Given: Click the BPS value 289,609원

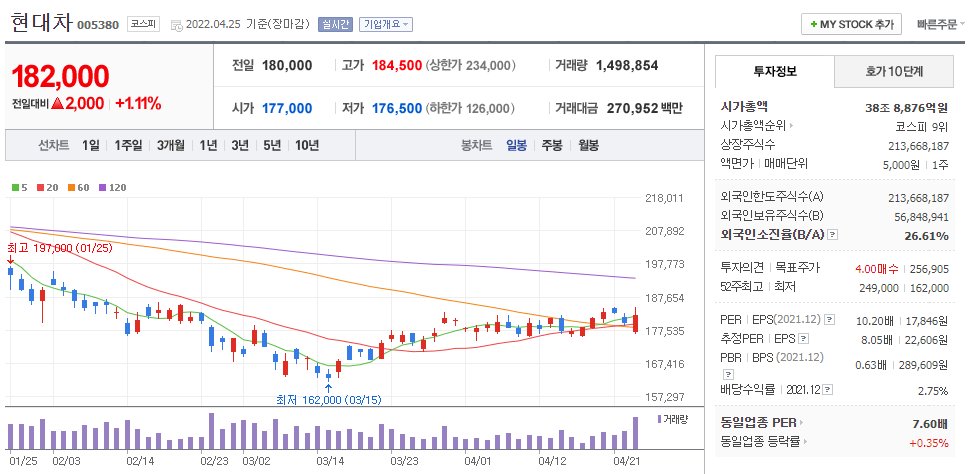Looking at the screenshot, I should pos(926,365).
